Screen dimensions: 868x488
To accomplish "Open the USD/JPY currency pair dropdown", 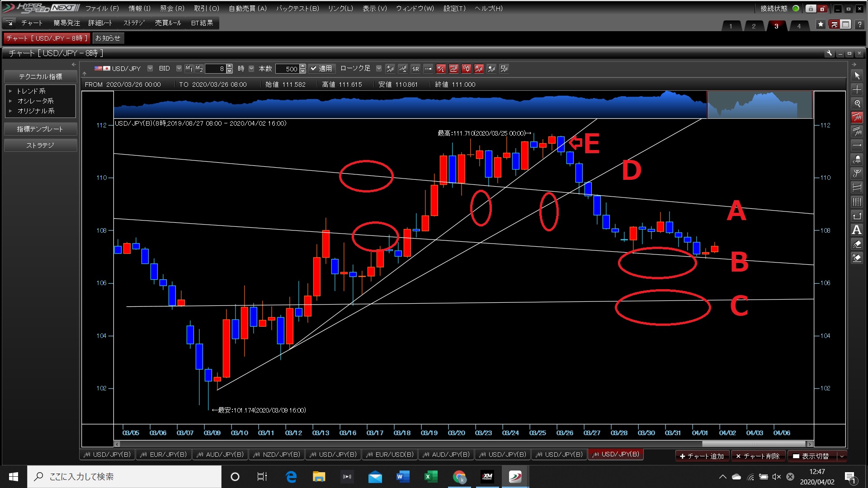I will [x=150, y=69].
